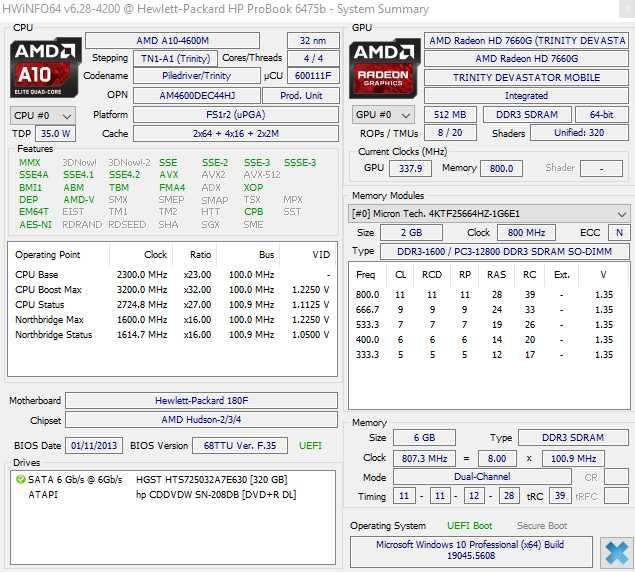Viewport: 635px width, 572px height.
Task: Click the ECC N field
Action: [619, 233]
